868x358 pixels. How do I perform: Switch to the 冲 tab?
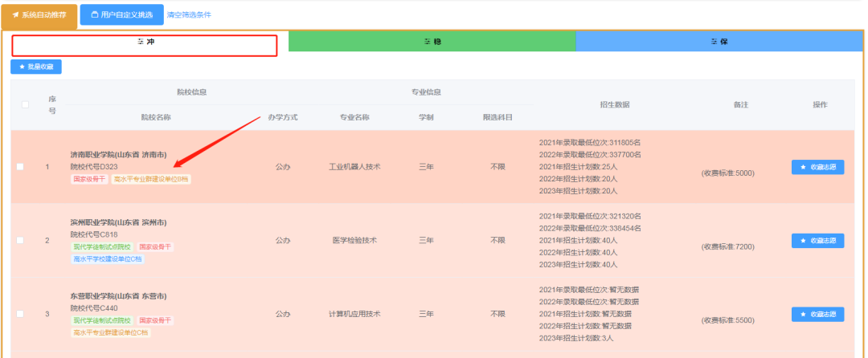point(145,41)
